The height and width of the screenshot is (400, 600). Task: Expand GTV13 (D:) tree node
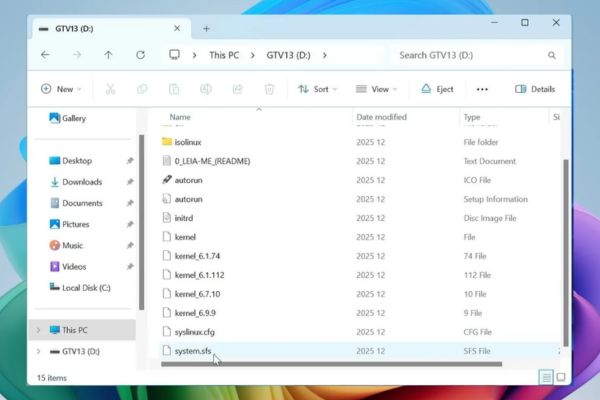tap(38, 351)
